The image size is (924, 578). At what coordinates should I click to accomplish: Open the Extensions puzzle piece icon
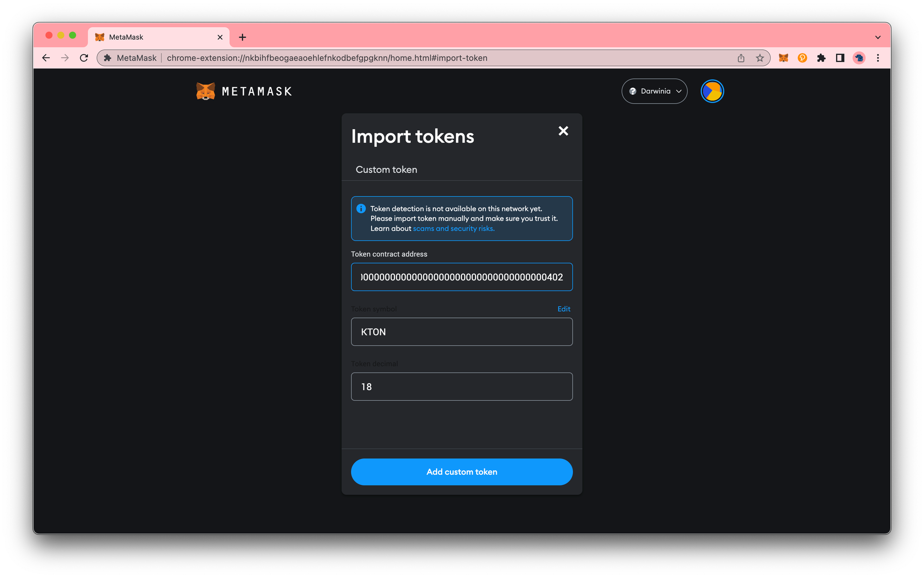821,58
